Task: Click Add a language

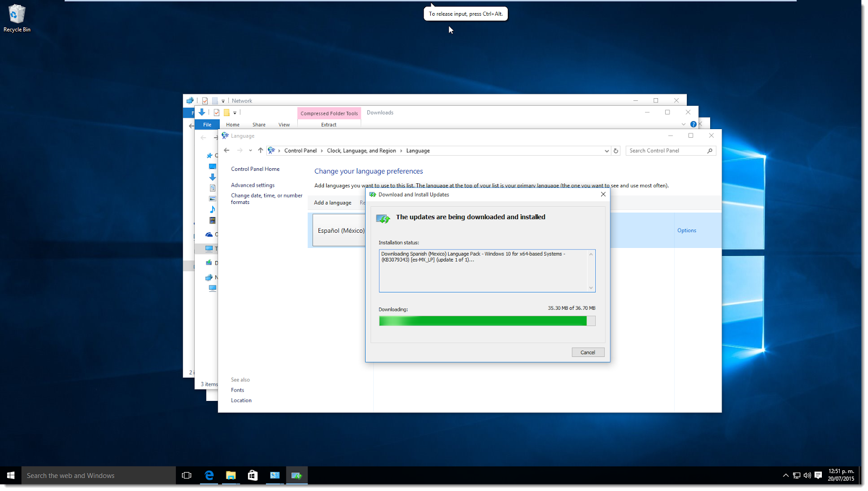Action: pyautogui.click(x=333, y=203)
